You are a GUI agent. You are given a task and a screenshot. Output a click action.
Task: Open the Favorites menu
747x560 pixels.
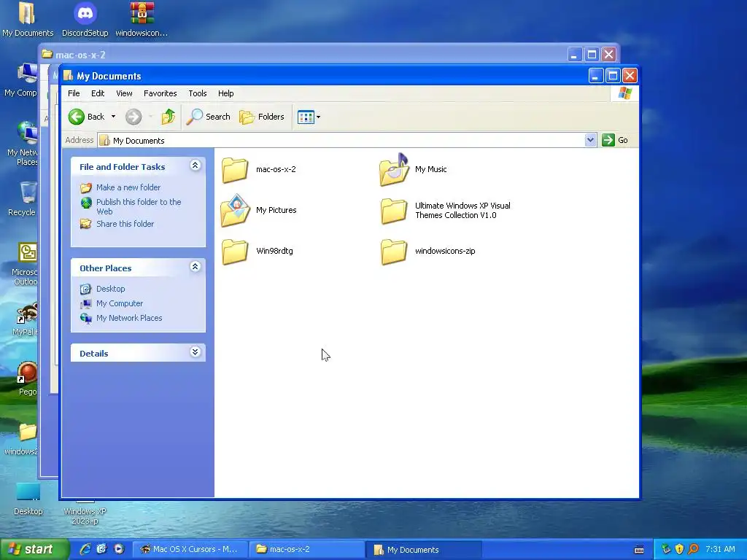pyautogui.click(x=160, y=93)
